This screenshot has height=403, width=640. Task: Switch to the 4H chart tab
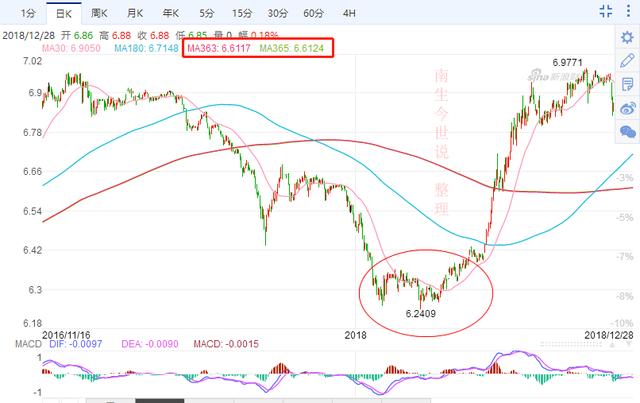[348, 13]
